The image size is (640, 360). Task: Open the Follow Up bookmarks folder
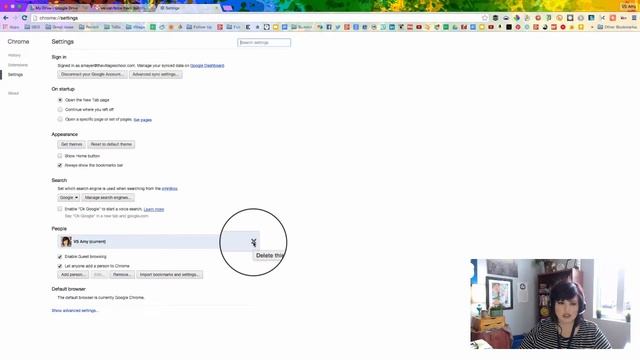pos(199,27)
